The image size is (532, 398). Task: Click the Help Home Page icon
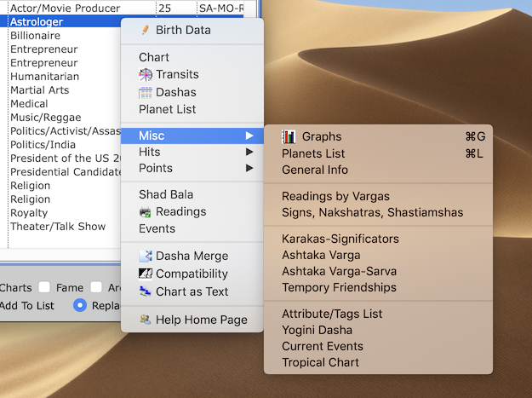146,320
